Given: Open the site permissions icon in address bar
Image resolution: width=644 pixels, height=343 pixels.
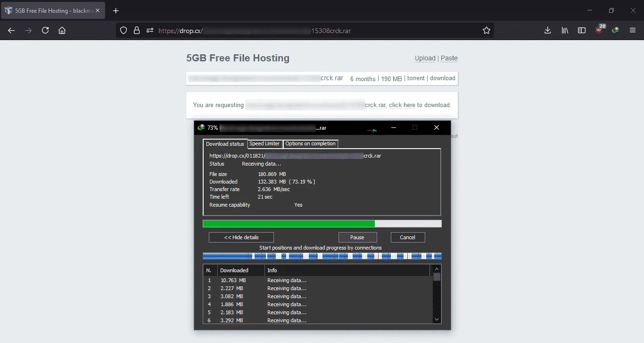Looking at the screenshot, I should pos(150,31).
